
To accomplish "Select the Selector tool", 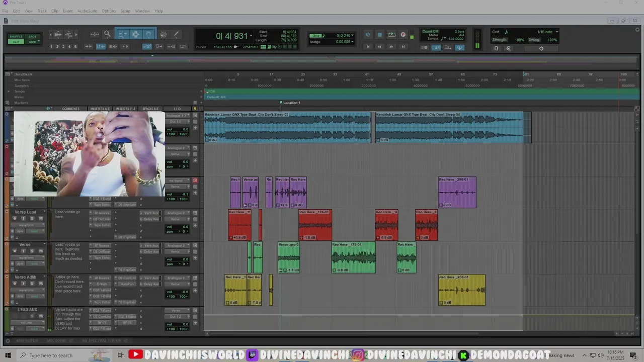I will pos(135,34).
